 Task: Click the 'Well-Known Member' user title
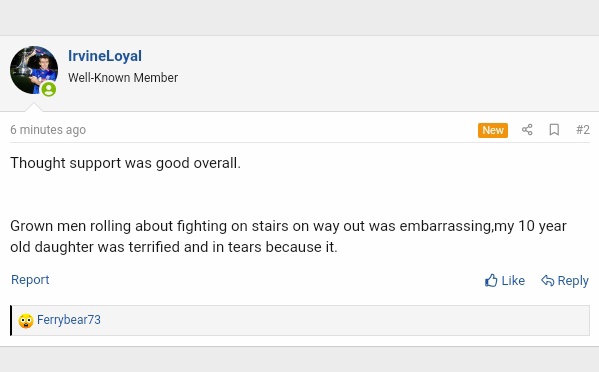pos(123,78)
